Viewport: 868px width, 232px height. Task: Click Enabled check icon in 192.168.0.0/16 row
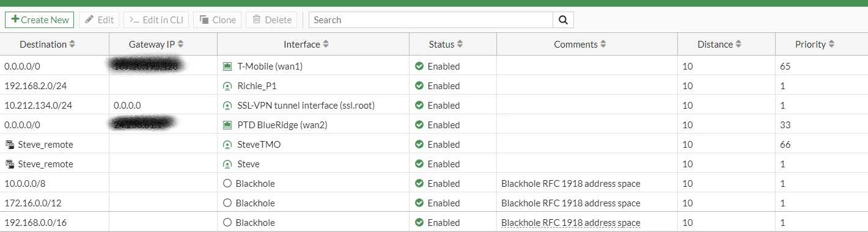(419, 222)
